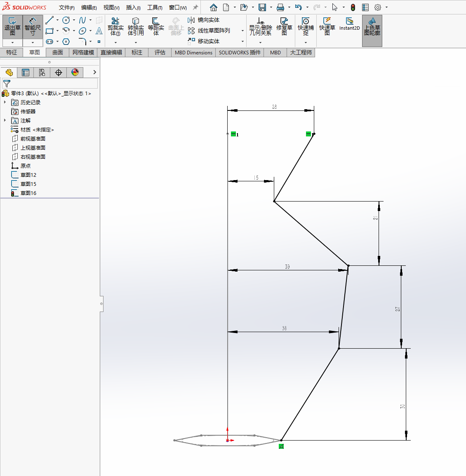Select 草图15 in the feature tree
466x476 pixels.
click(x=28, y=184)
